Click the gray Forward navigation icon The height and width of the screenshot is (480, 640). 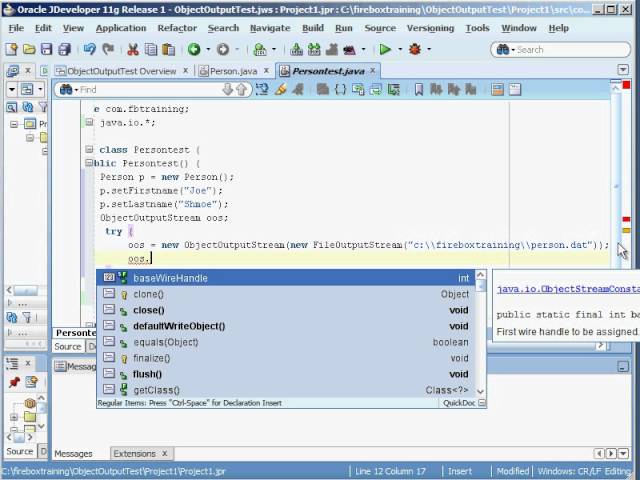(x=223, y=49)
